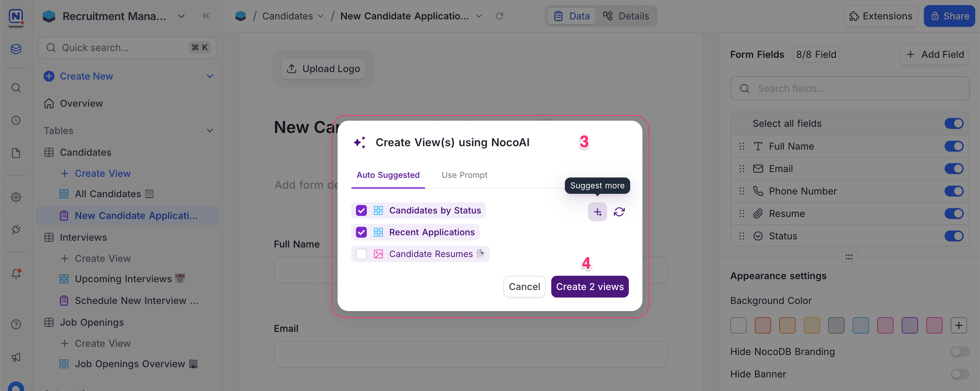Click the help question mark icon
980x391 pixels.
(x=16, y=324)
